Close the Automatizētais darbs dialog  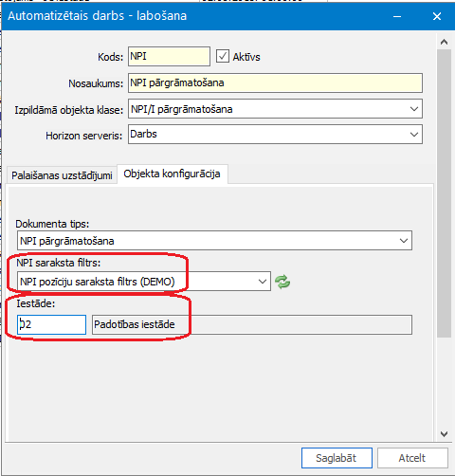point(437,16)
